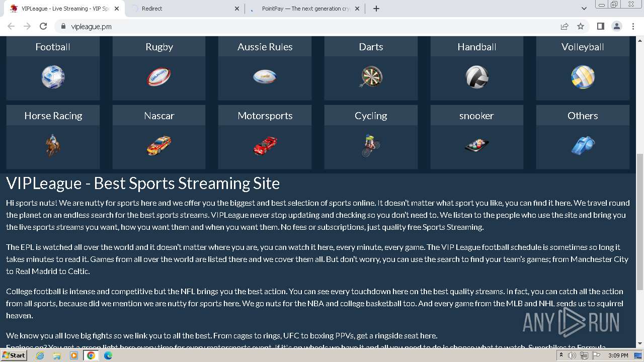This screenshot has height=362, width=644.
Task: Choose the Nascar race car icon
Action: coord(159,146)
